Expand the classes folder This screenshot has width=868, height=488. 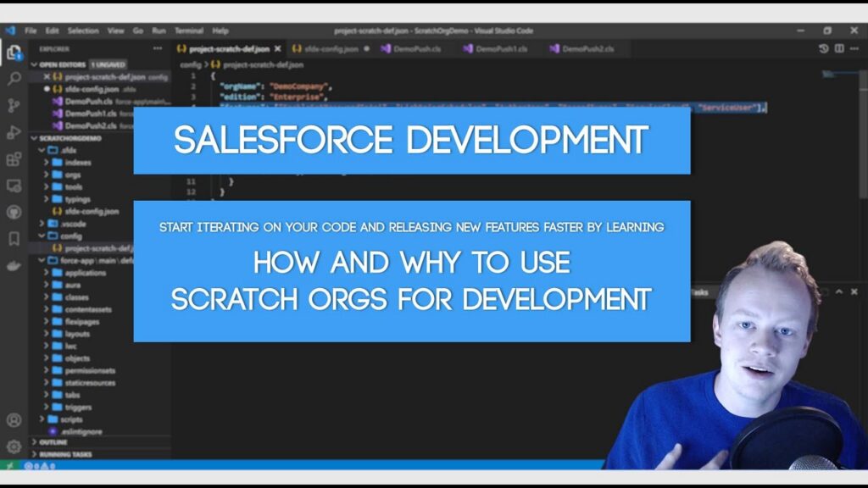47,297
